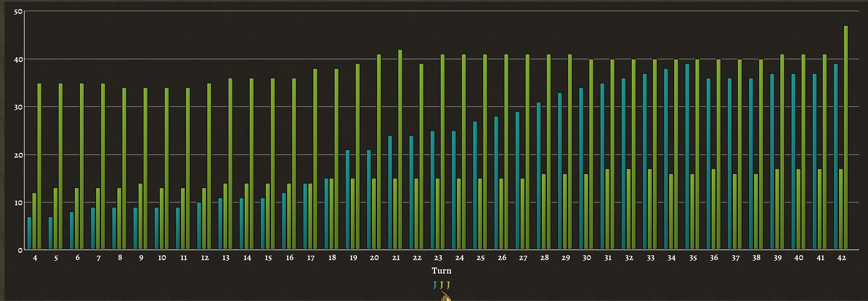Click the teal bar at turn 35
This screenshot has height=301, width=868.
click(x=687, y=156)
